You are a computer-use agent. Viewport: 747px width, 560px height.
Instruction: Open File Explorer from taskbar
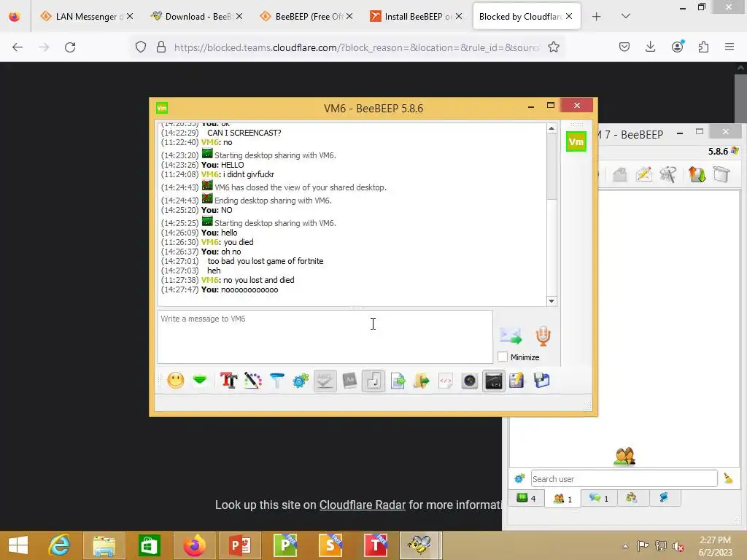pos(104,545)
